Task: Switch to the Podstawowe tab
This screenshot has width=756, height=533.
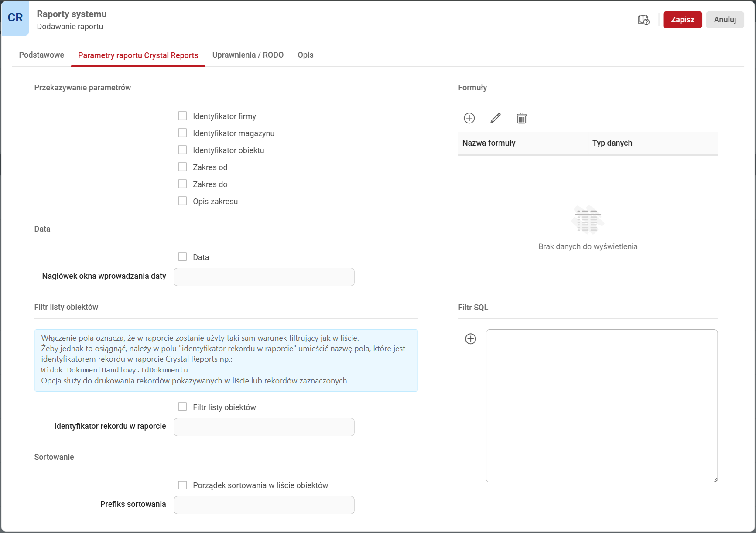Action: click(x=41, y=55)
